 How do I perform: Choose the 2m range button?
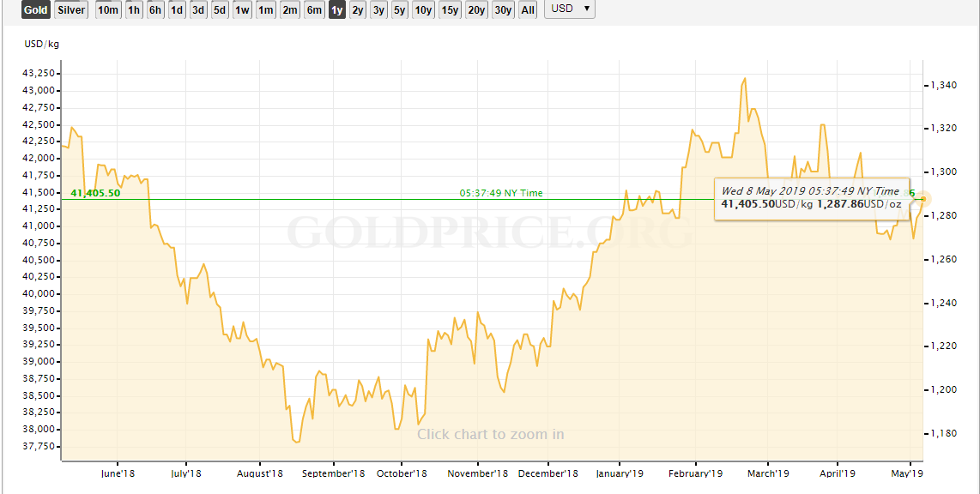point(289,10)
